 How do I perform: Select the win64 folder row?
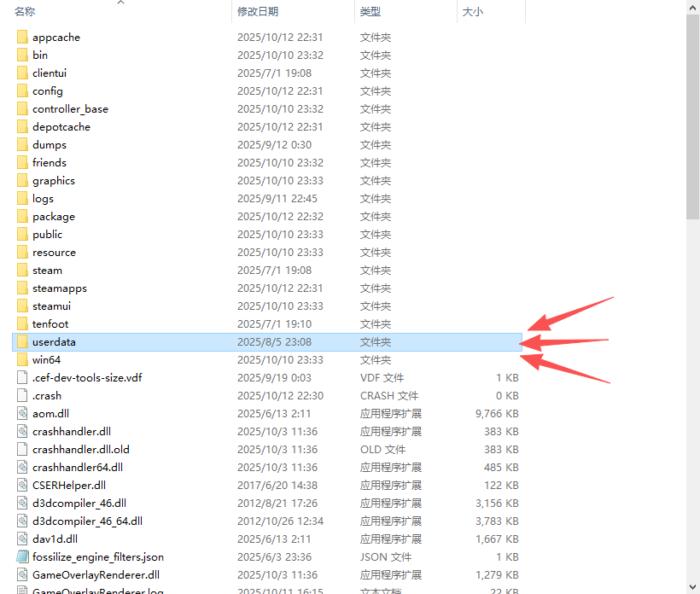(256, 359)
